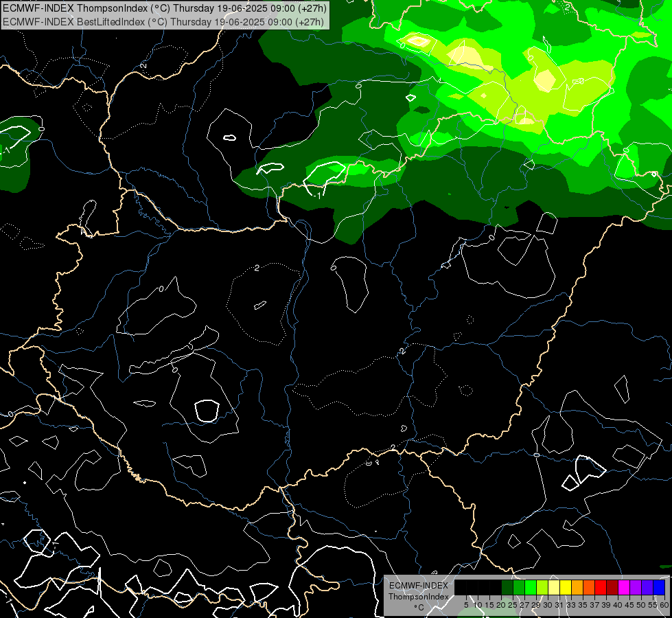Viewport: 672px width, 618px height.
Task: Click the legend tick value 45
Action: (x=629, y=605)
